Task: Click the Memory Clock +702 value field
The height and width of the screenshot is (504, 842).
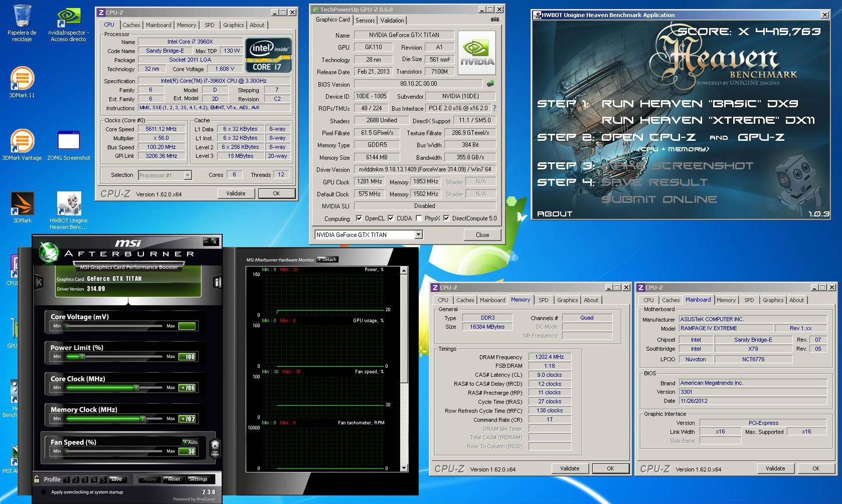Action: click(x=188, y=419)
